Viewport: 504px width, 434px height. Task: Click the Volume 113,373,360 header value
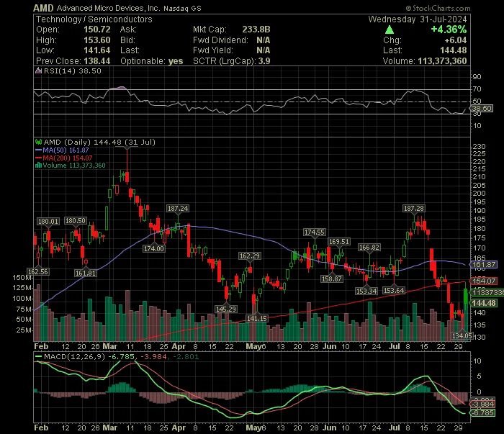[442, 61]
